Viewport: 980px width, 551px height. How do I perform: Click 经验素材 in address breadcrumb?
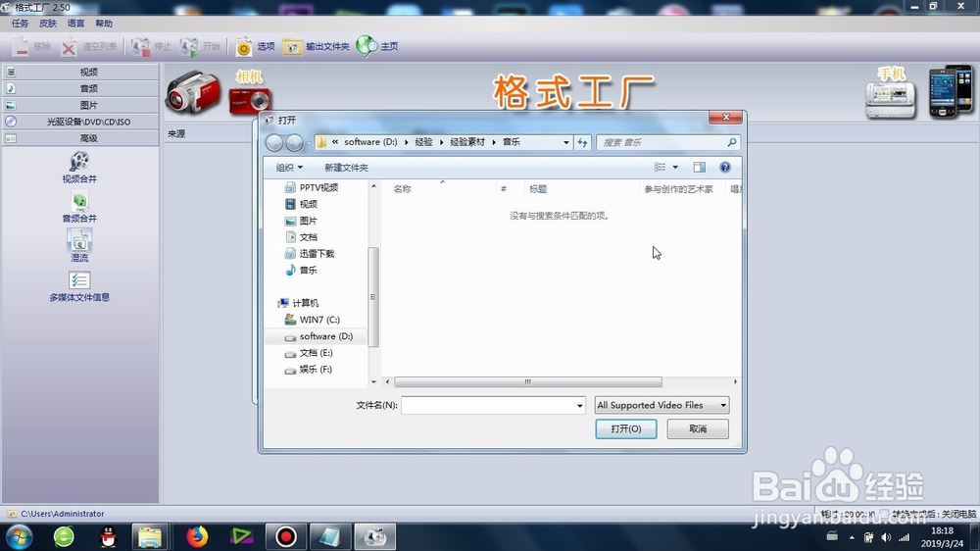click(467, 142)
